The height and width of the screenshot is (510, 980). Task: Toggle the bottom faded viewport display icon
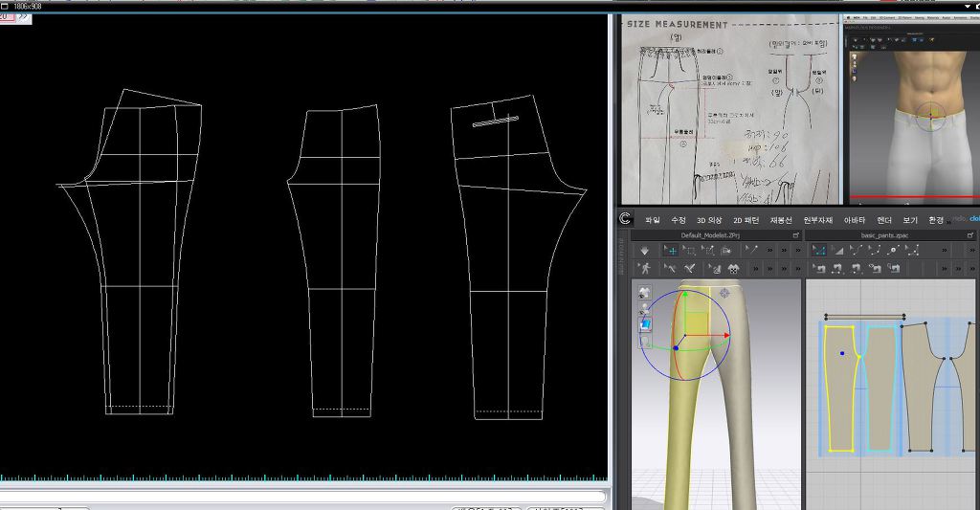[644, 342]
